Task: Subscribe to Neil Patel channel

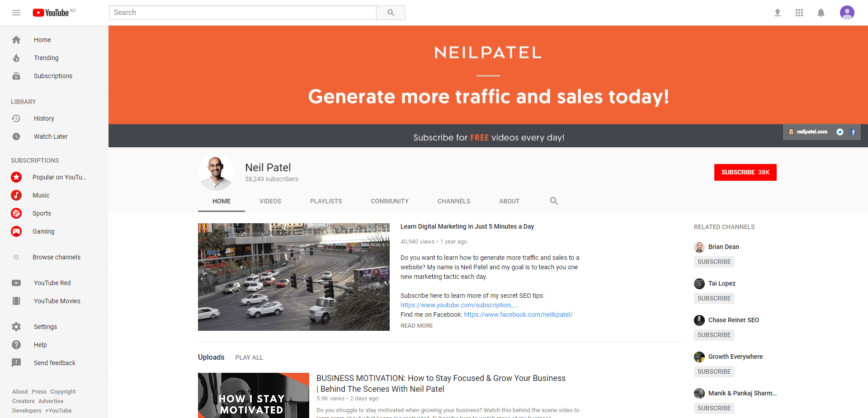Action: coord(745,172)
